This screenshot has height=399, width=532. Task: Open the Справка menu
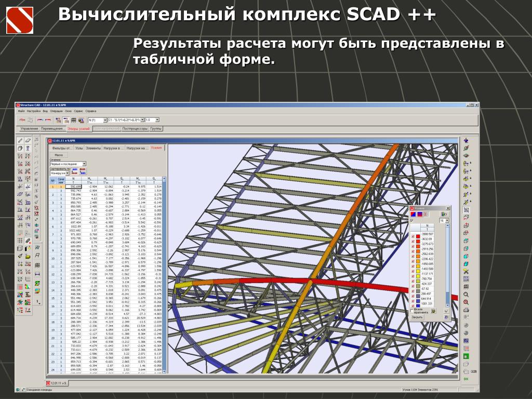(90, 111)
